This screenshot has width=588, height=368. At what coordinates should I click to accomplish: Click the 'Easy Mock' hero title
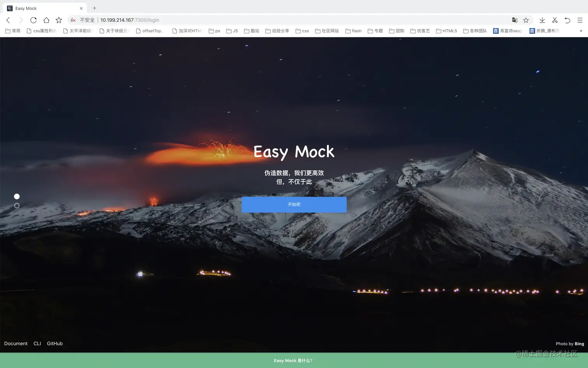[294, 152]
